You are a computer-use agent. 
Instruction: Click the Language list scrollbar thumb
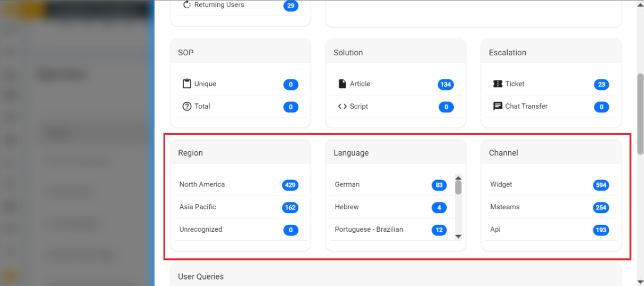point(458,187)
